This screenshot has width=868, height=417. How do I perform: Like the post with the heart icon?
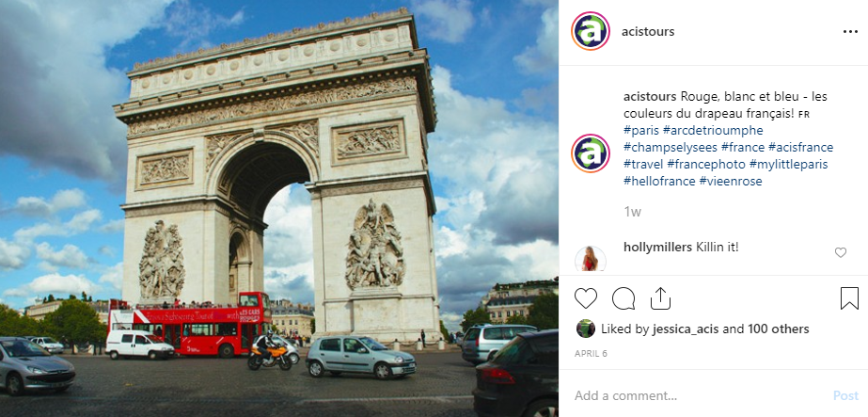pyautogui.click(x=585, y=299)
